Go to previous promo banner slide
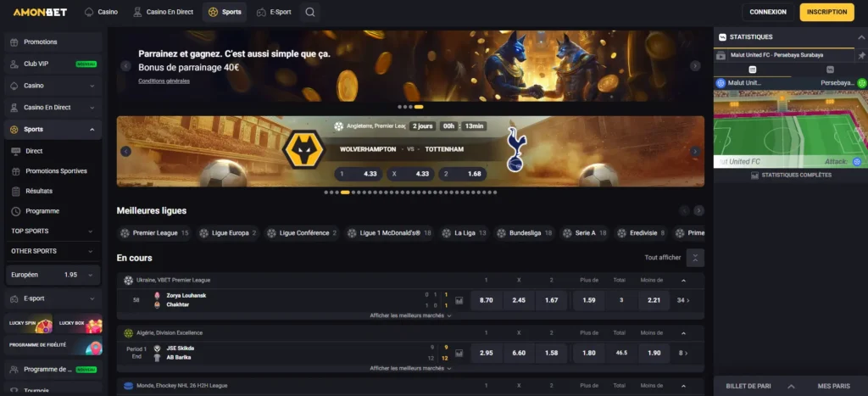The width and height of the screenshot is (868, 396). click(x=125, y=66)
